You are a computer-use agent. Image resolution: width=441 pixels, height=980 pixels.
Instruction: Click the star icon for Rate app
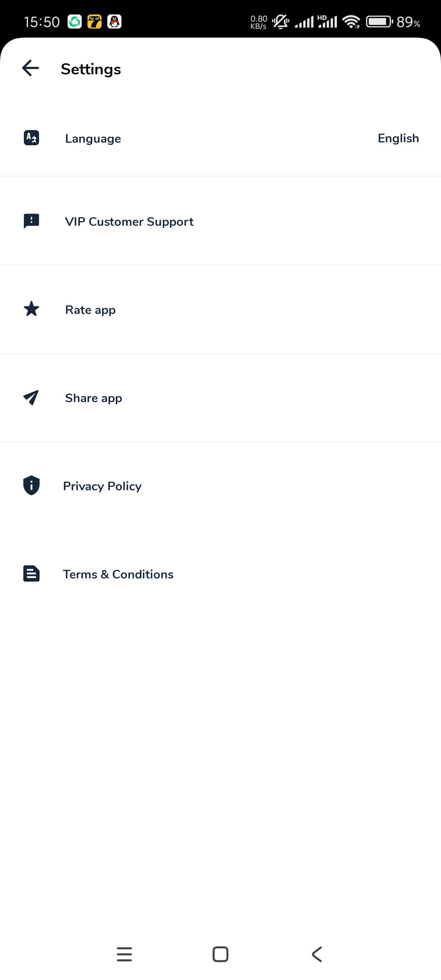coord(31,309)
